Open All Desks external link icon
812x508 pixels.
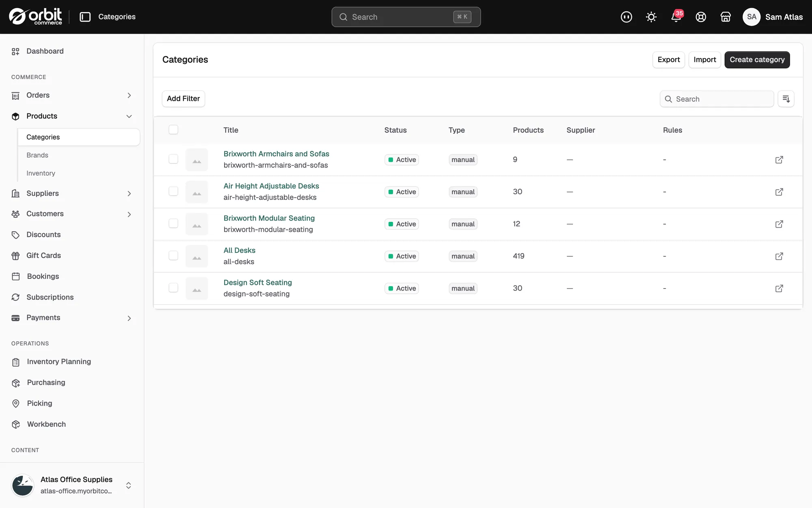point(779,256)
